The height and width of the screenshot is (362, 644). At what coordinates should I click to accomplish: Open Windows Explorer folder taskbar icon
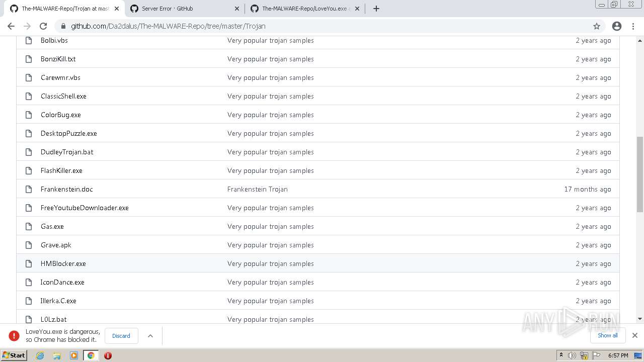coord(57,355)
